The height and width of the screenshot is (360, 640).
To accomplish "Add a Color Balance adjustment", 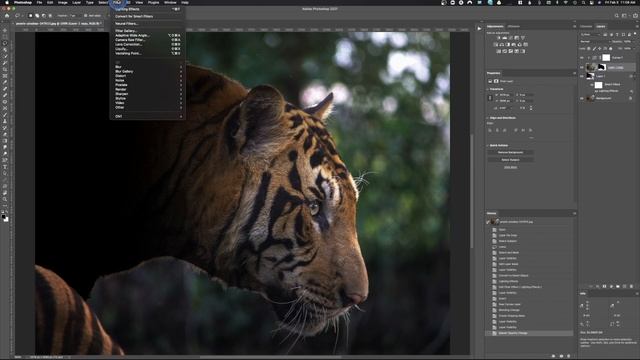I will coord(502,44).
